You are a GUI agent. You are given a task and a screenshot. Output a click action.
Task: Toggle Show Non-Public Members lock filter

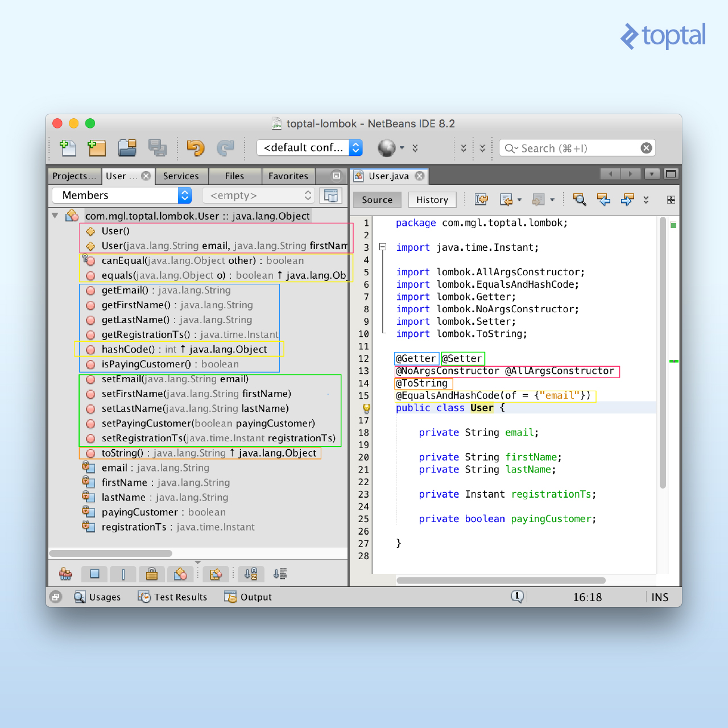(x=151, y=574)
